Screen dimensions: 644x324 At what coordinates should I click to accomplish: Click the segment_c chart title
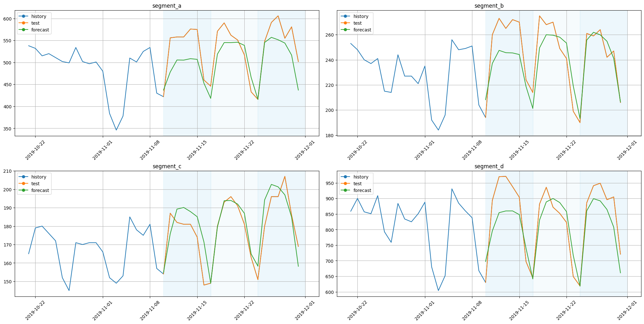[x=167, y=166]
